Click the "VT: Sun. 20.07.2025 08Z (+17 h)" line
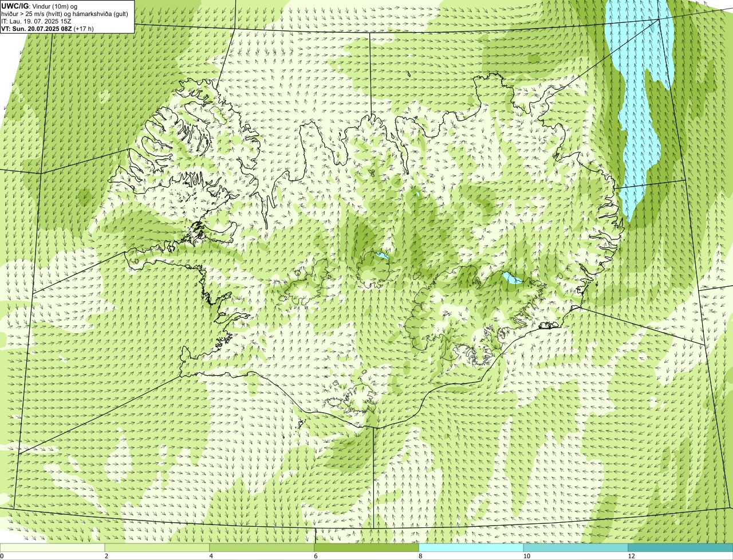The image size is (733, 560). click(48, 28)
